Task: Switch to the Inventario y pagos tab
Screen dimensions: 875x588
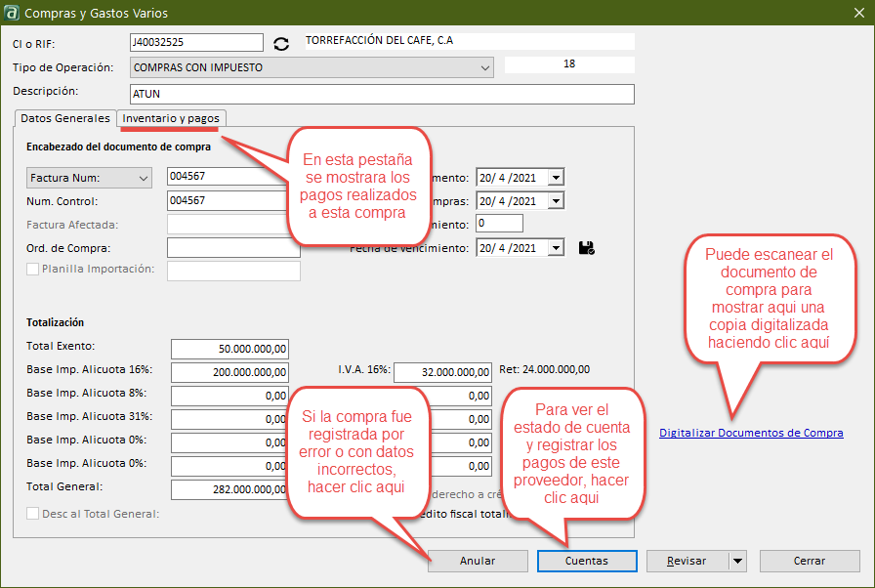Action: tap(171, 118)
